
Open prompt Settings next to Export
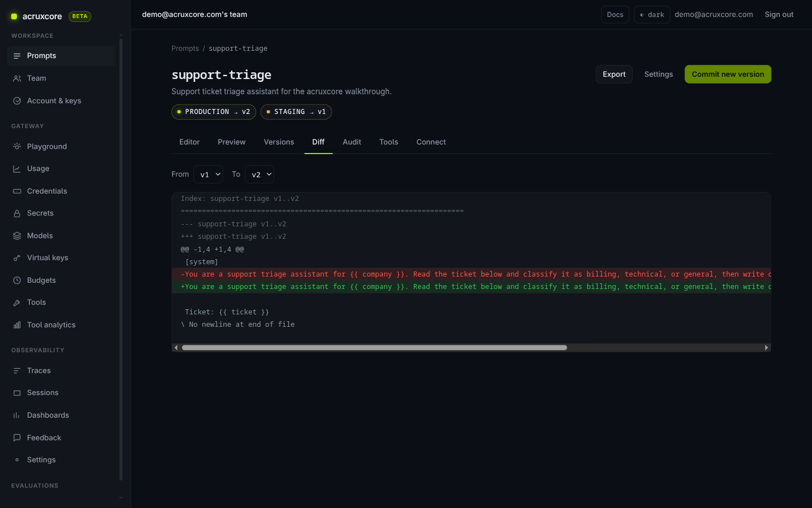click(659, 75)
